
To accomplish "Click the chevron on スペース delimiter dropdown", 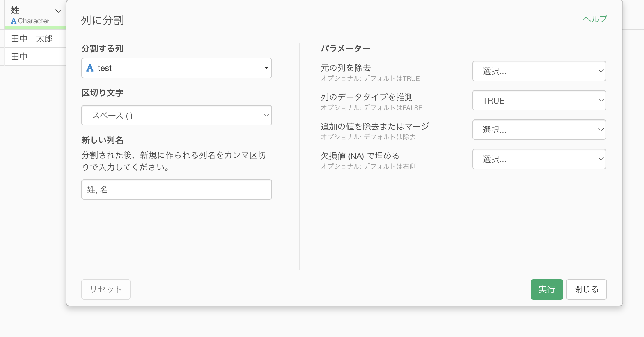I will [266, 115].
